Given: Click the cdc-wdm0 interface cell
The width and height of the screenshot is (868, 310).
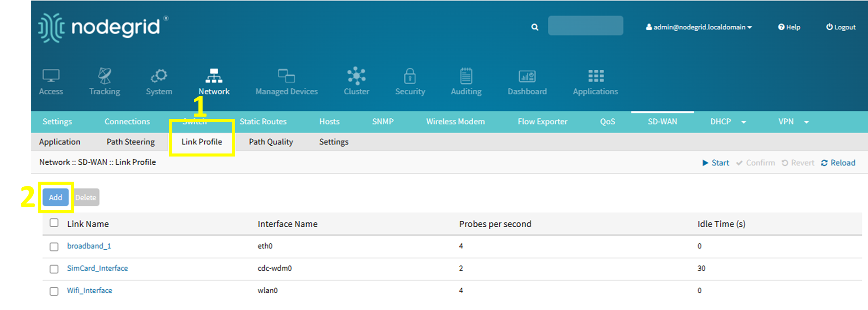Looking at the screenshot, I should [x=275, y=268].
